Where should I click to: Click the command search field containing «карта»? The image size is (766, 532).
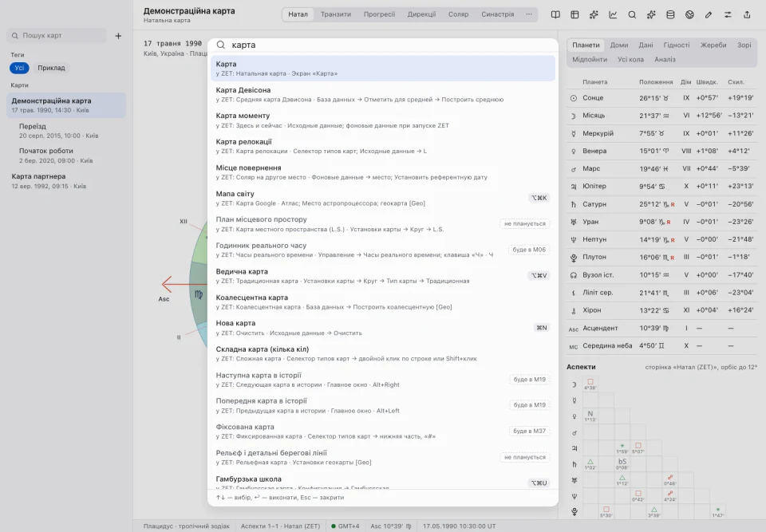(x=383, y=45)
